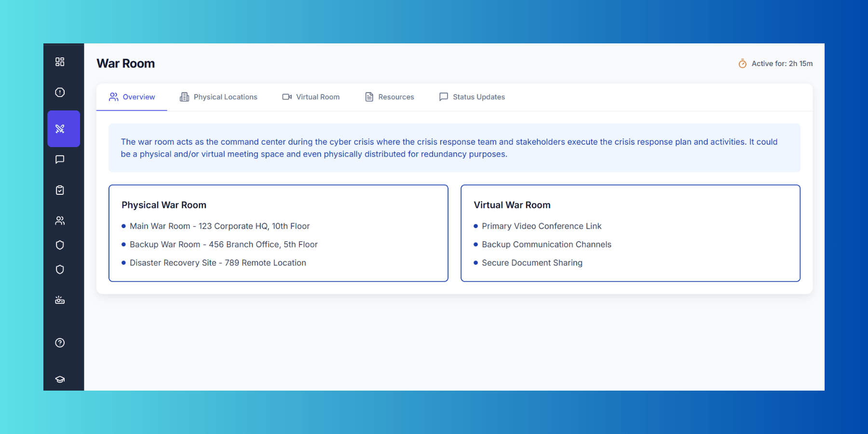Click Backup Communication Channels item

(x=546, y=244)
